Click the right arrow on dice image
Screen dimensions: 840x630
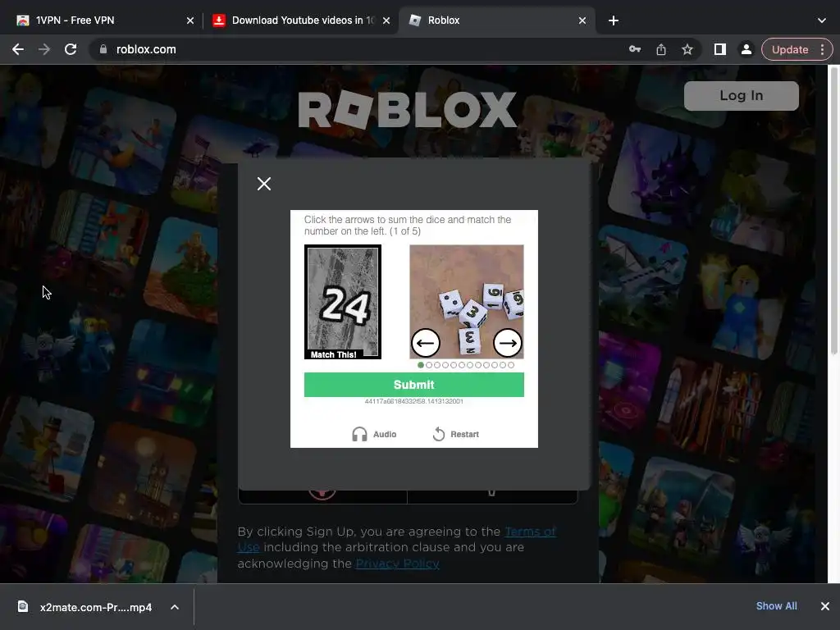click(x=507, y=343)
